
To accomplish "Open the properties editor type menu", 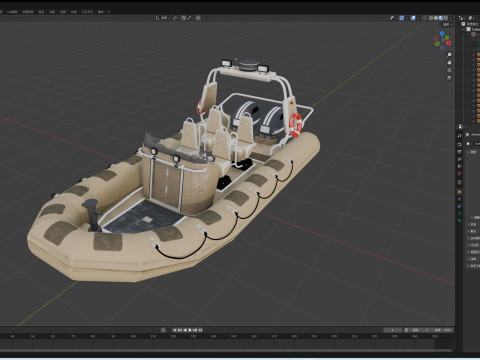I will [461, 127].
